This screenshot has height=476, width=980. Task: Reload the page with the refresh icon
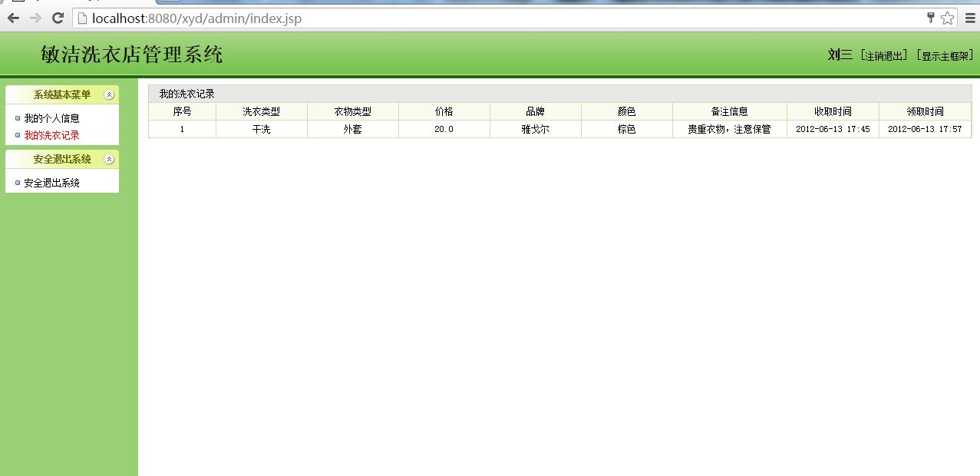point(58,18)
